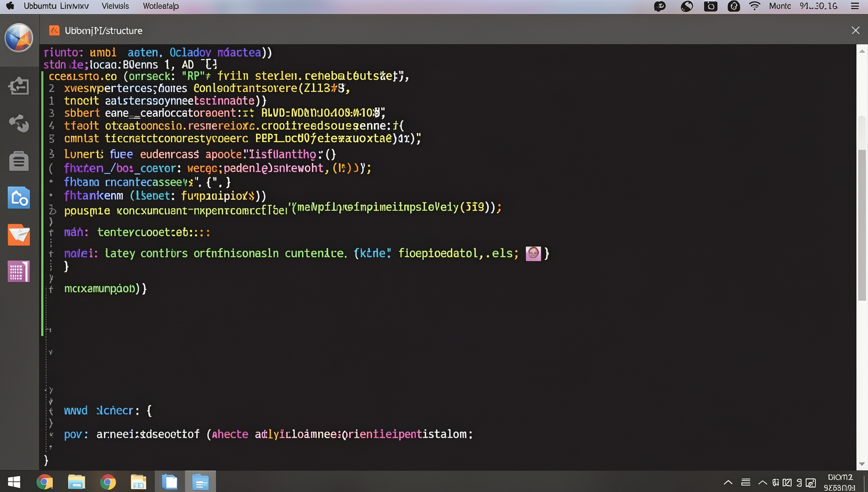Select the UbbmjPI/structure title tab
This screenshot has height=492, width=868.
click(104, 30)
